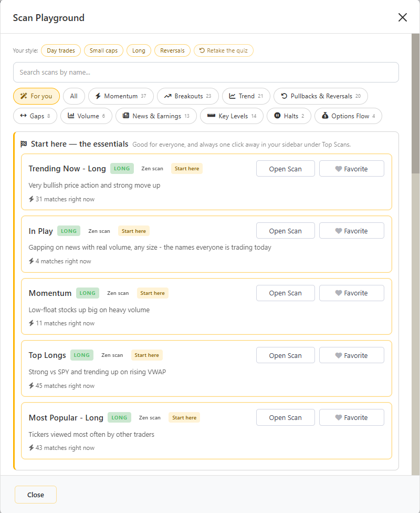Filter by Key Levels category
Screen dimensions: 420x513
tap(232, 116)
